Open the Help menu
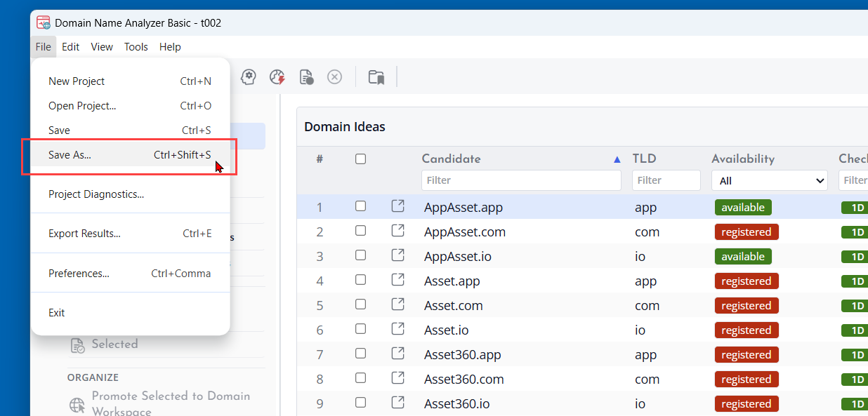The height and width of the screenshot is (416, 868). tap(170, 47)
